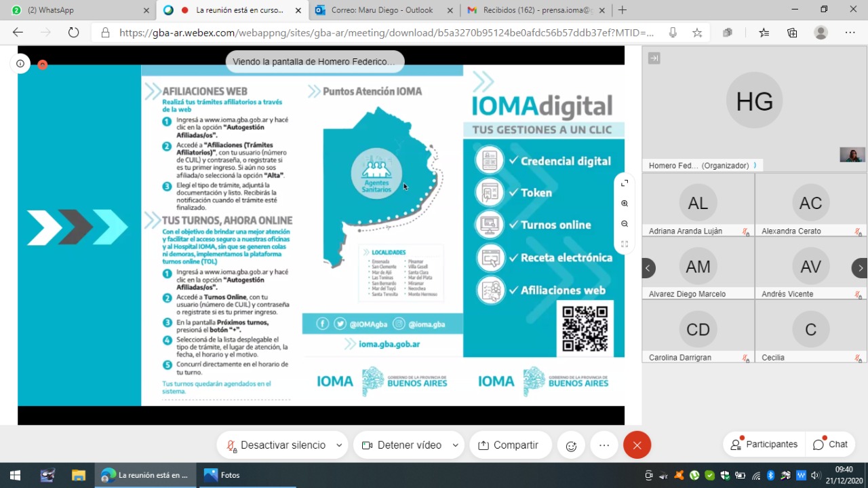Click the Viendo la pantalla de Homero notice

tap(314, 61)
